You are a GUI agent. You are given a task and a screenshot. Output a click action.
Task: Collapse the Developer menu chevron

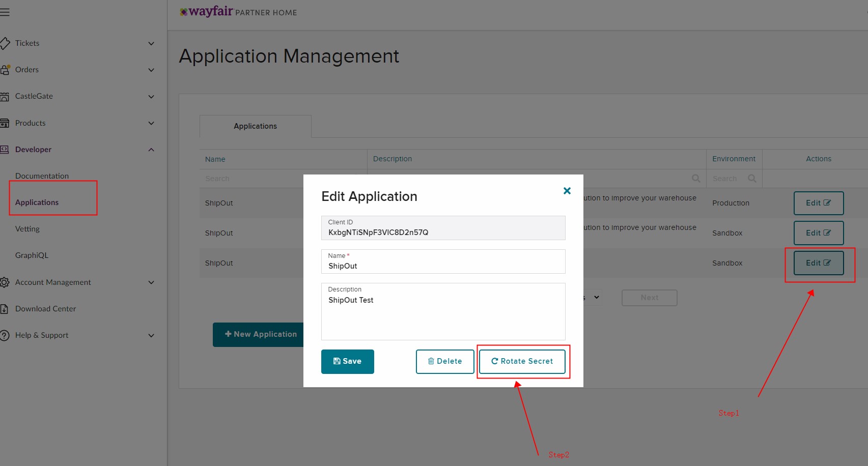151,150
